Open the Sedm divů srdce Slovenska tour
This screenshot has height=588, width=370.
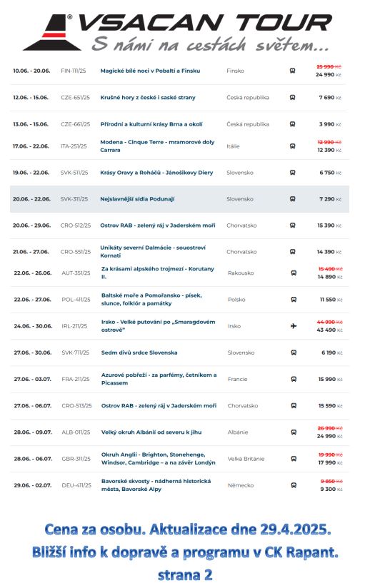(139, 353)
